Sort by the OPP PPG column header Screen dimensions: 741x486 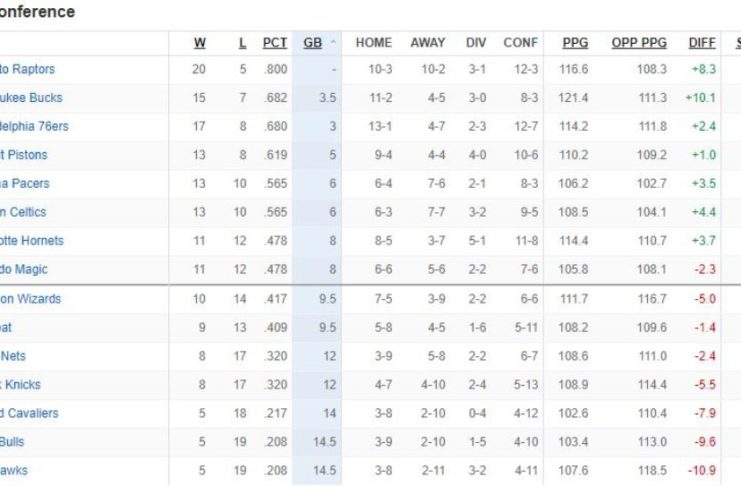pyautogui.click(x=639, y=43)
